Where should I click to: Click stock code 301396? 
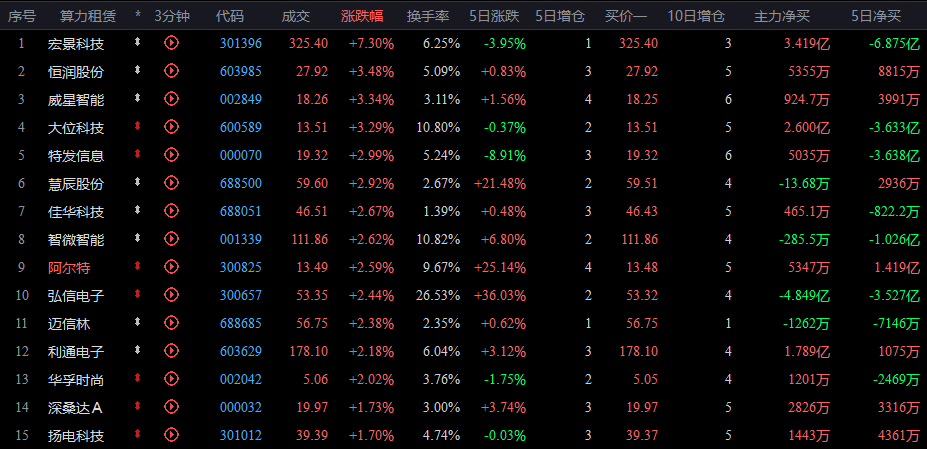(241, 43)
